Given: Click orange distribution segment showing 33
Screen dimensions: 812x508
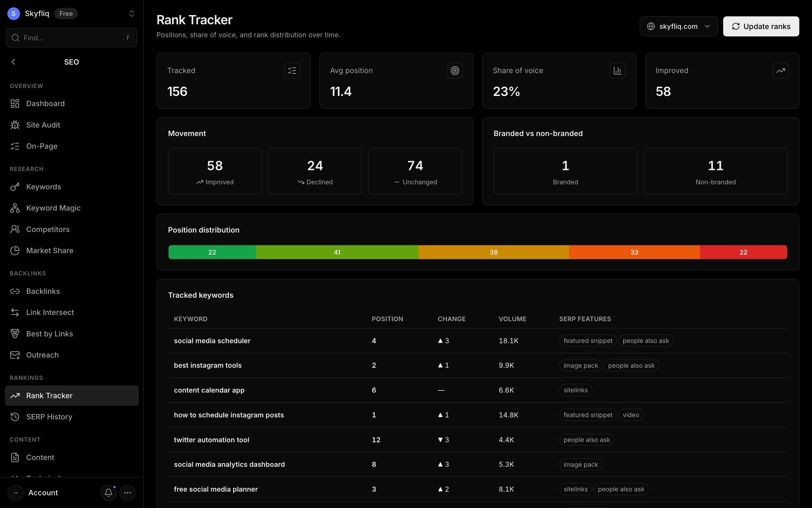Looking at the screenshot, I should pos(634,252).
